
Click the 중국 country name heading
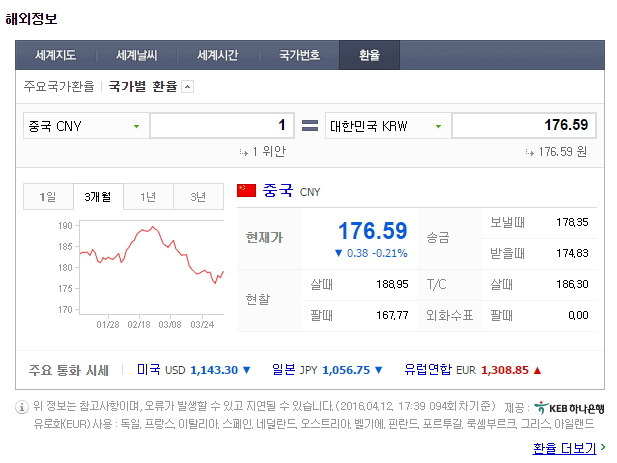coord(278,191)
